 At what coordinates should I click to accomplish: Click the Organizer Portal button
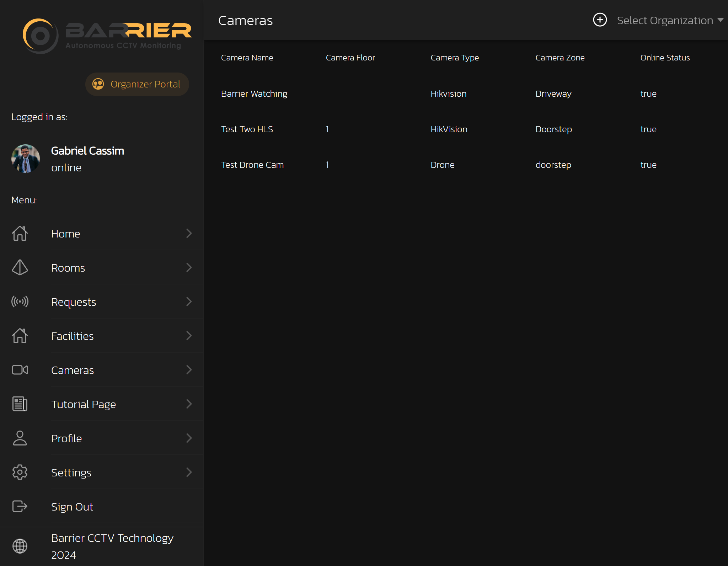point(137,84)
